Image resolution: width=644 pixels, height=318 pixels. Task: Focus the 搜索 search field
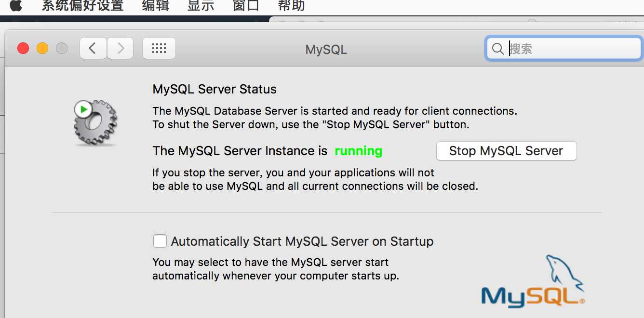pos(563,49)
